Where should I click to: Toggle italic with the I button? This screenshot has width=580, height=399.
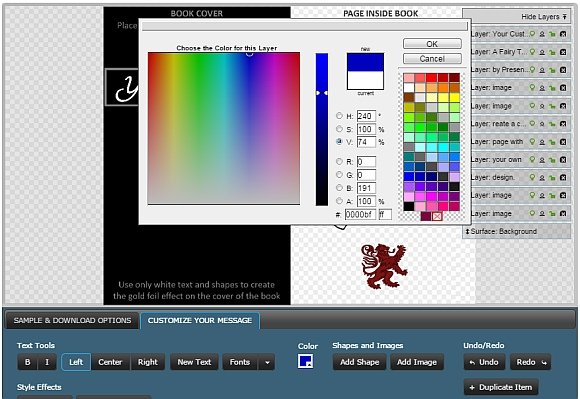pos(47,362)
